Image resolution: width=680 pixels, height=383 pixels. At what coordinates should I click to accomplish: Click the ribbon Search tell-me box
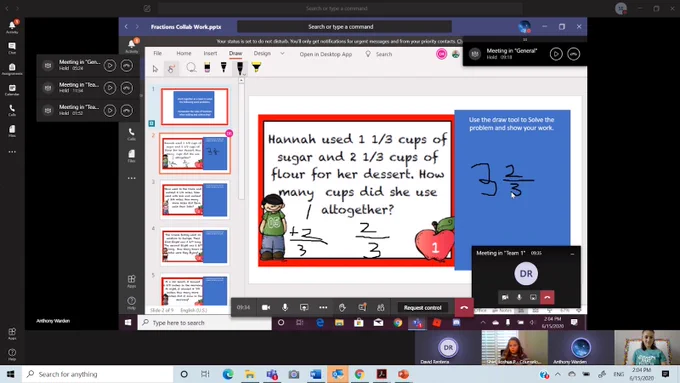[x=379, y=54]
